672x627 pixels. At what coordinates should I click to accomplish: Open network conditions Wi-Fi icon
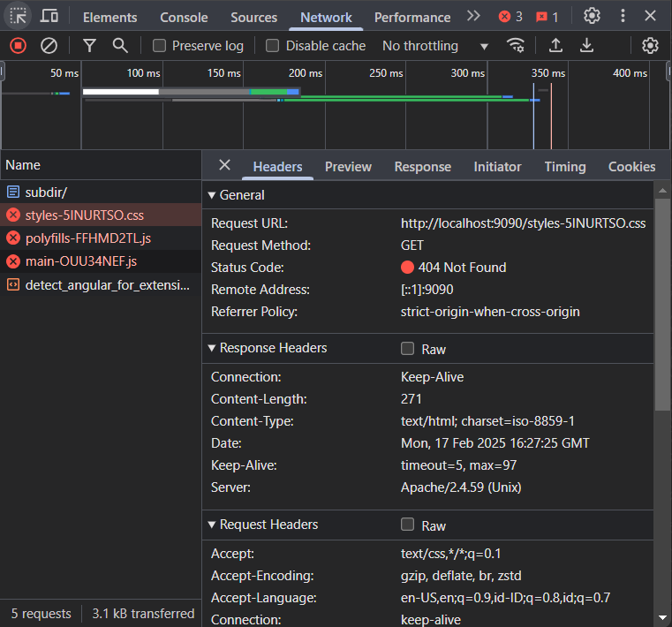click(516, 46)
